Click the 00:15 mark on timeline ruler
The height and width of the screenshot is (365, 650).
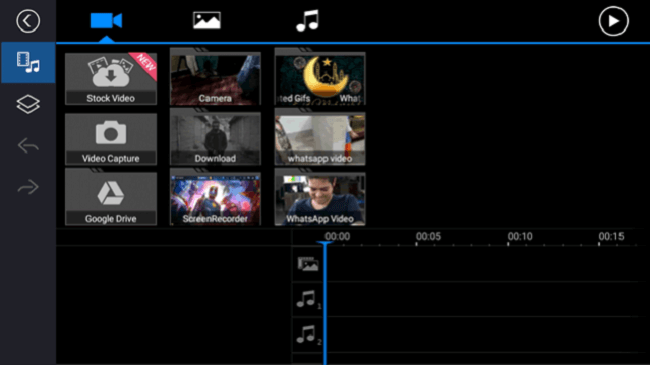(611, 236)
